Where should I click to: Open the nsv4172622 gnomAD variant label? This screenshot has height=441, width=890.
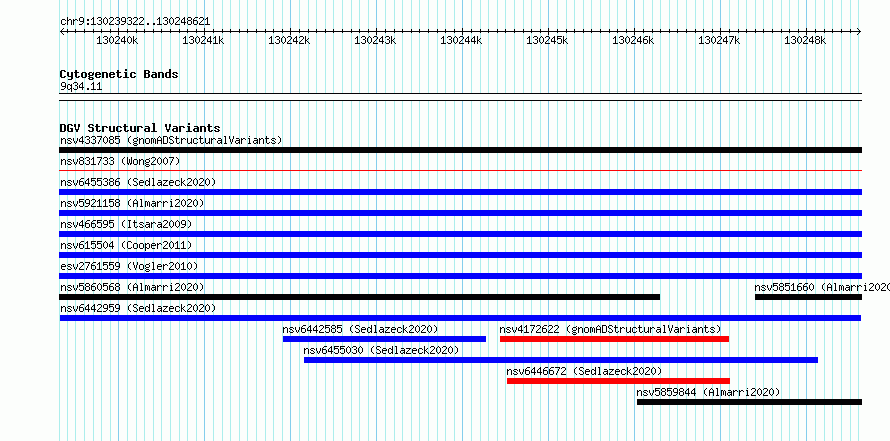coord(610,329)
